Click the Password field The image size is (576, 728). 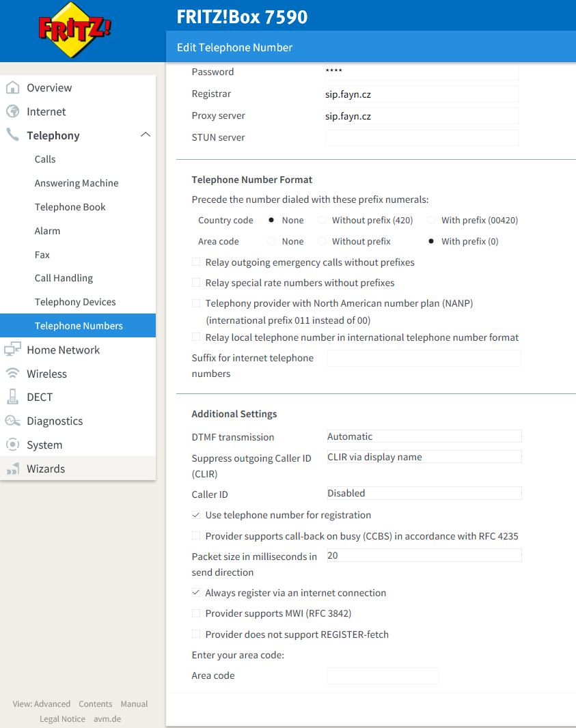pos(422,72)
